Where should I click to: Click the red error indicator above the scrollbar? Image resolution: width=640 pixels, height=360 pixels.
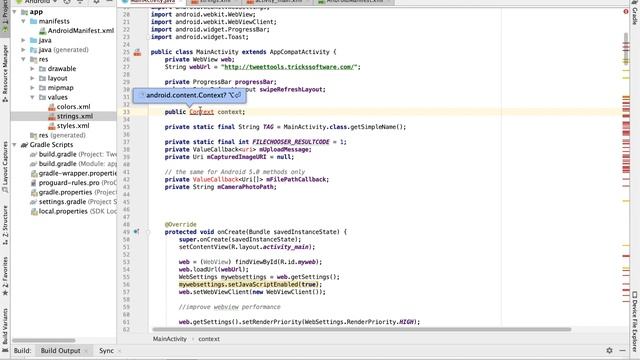click(x=626, y=12)
